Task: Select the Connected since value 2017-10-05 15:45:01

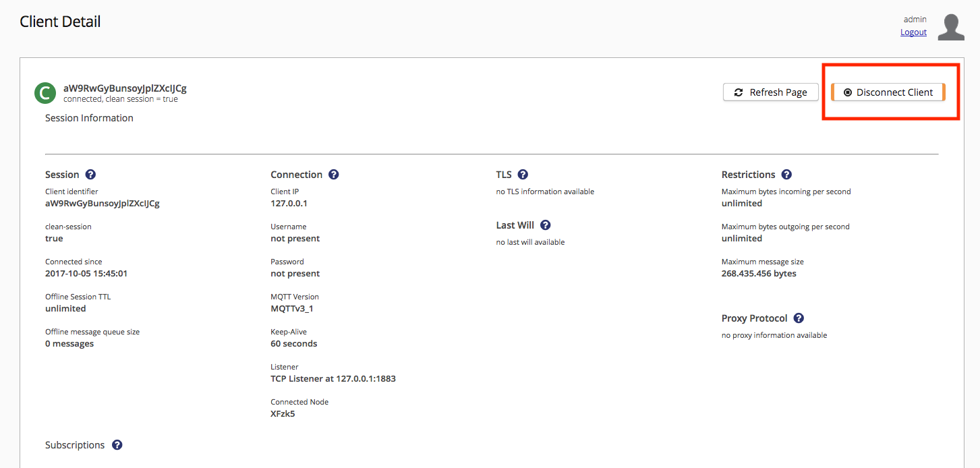Action: (86, 274)
